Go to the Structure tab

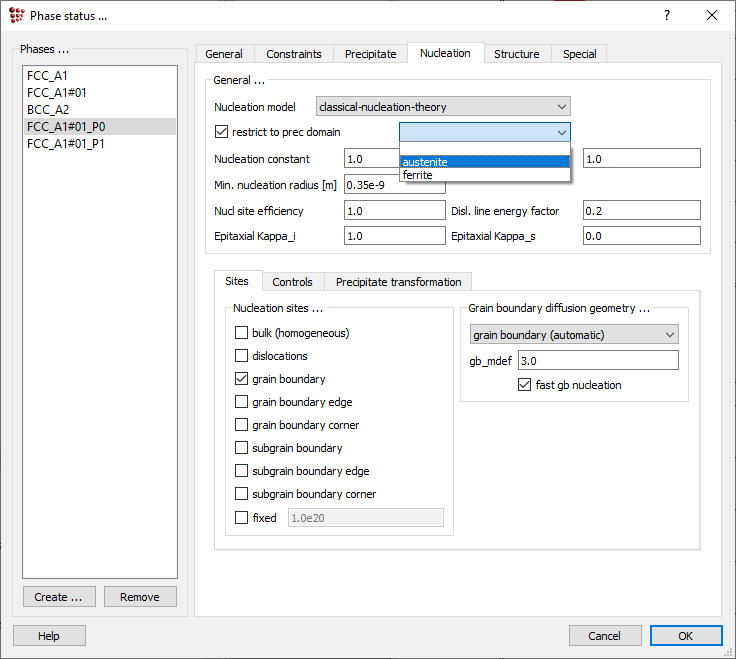[516, 54]
